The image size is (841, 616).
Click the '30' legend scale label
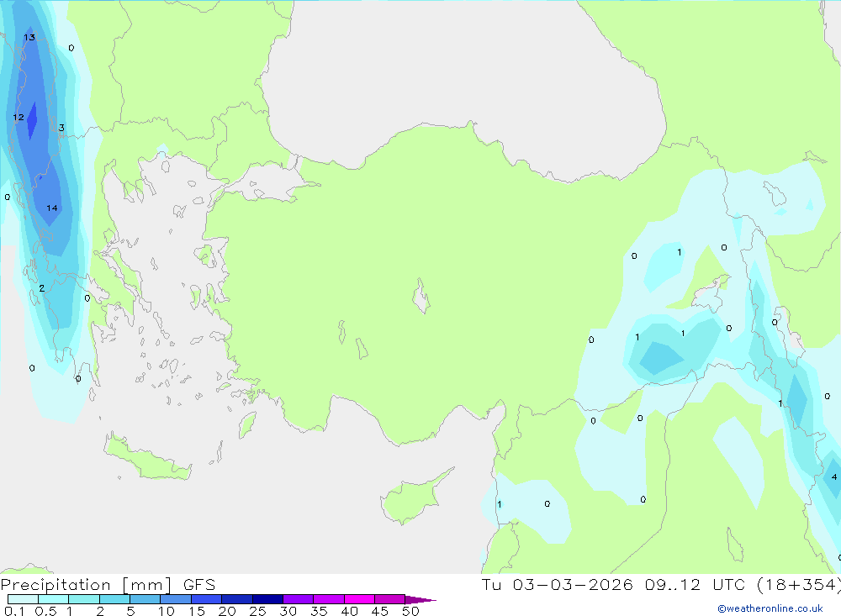(x=288, y=611)
